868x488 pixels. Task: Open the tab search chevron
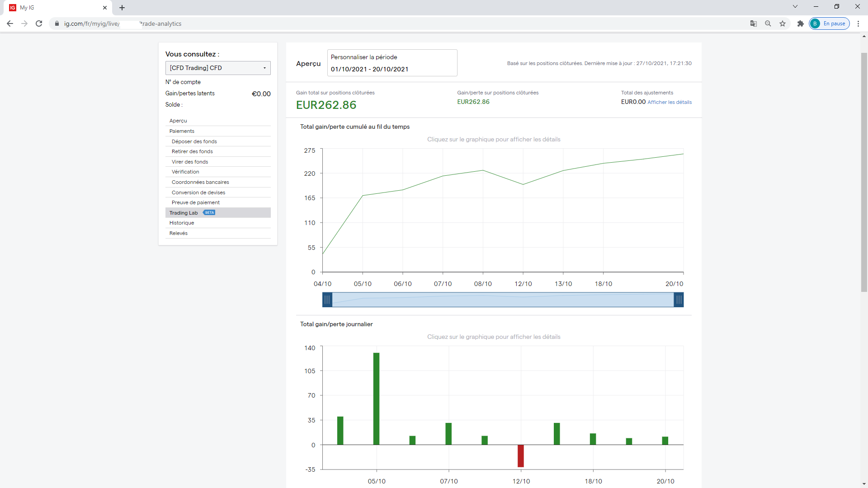click(x=795, y=6)
